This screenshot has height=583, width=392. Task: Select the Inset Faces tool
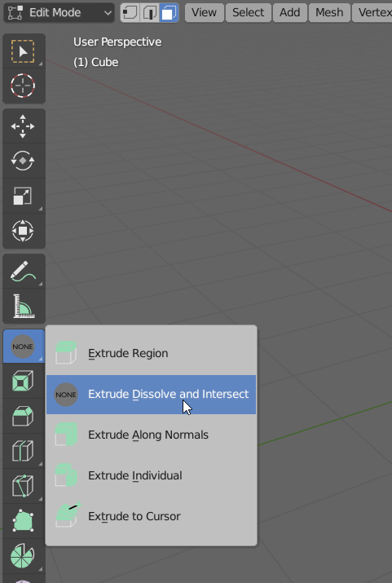pyautogui.click(x=24, y=381)
